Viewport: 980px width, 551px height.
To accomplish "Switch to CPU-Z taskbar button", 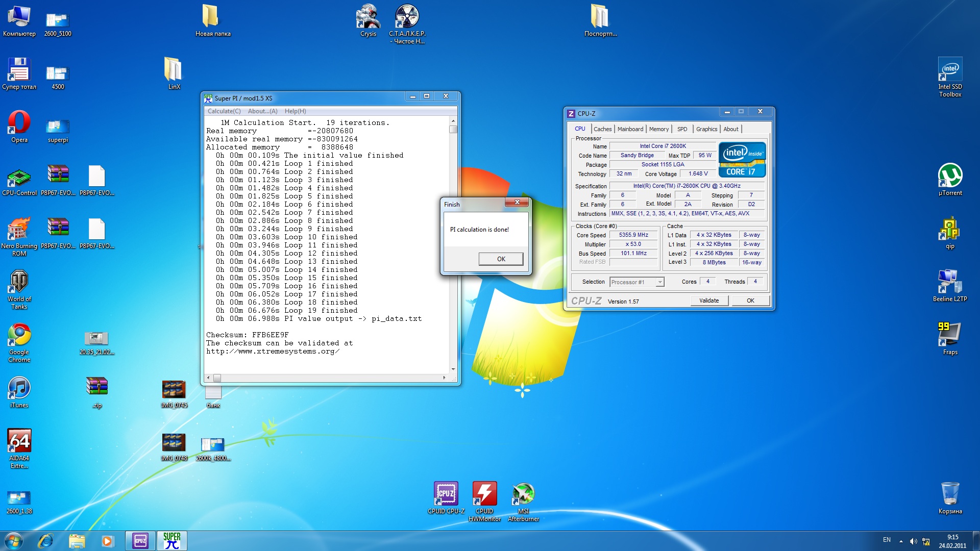I will click(140, 541).
